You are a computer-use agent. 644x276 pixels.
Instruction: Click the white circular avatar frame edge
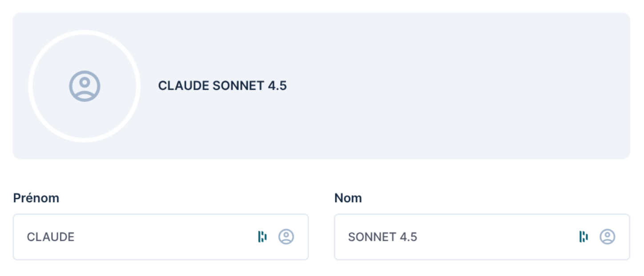coord(85,32)
